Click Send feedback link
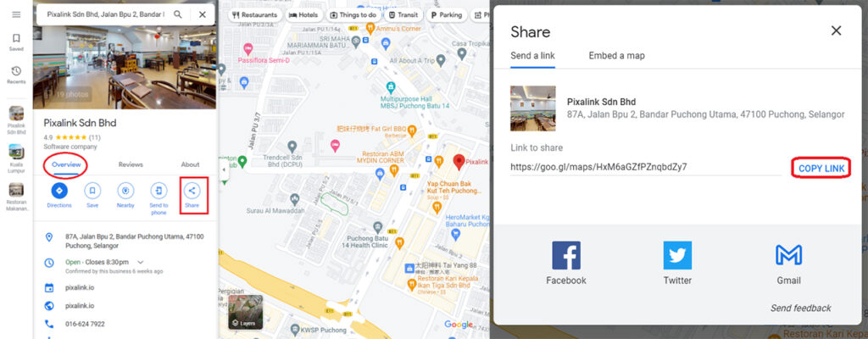 coord(800,308)
